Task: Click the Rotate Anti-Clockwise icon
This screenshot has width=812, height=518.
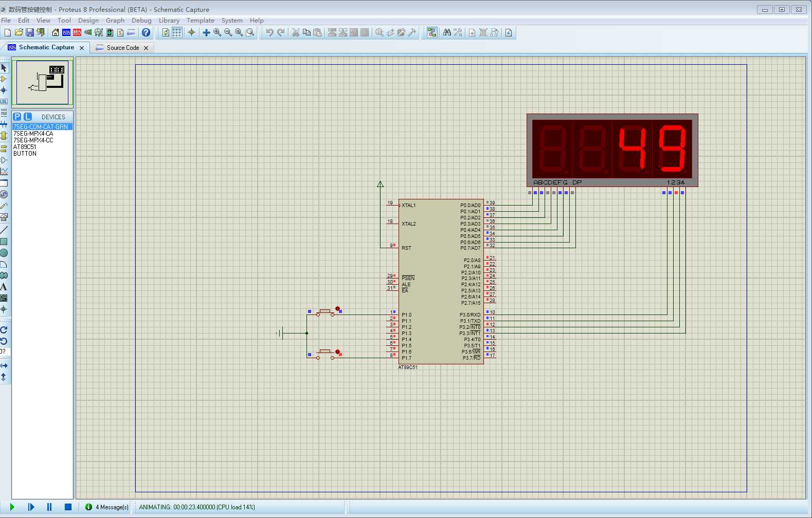Action: (4, 341)
